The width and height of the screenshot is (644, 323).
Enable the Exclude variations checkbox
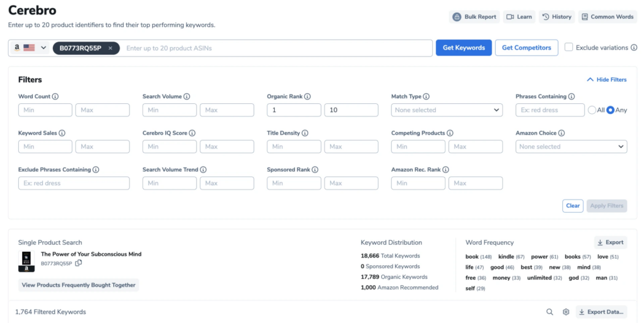coord(569,47)
